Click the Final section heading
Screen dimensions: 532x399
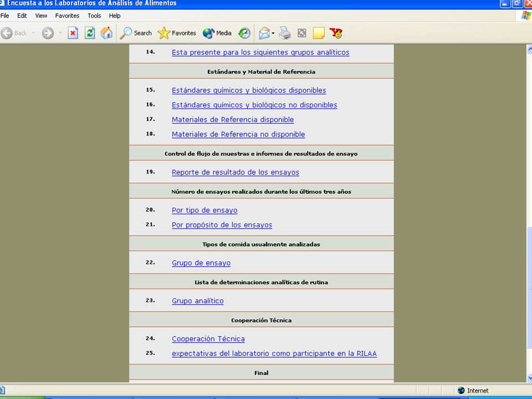(x=261, y=373)
